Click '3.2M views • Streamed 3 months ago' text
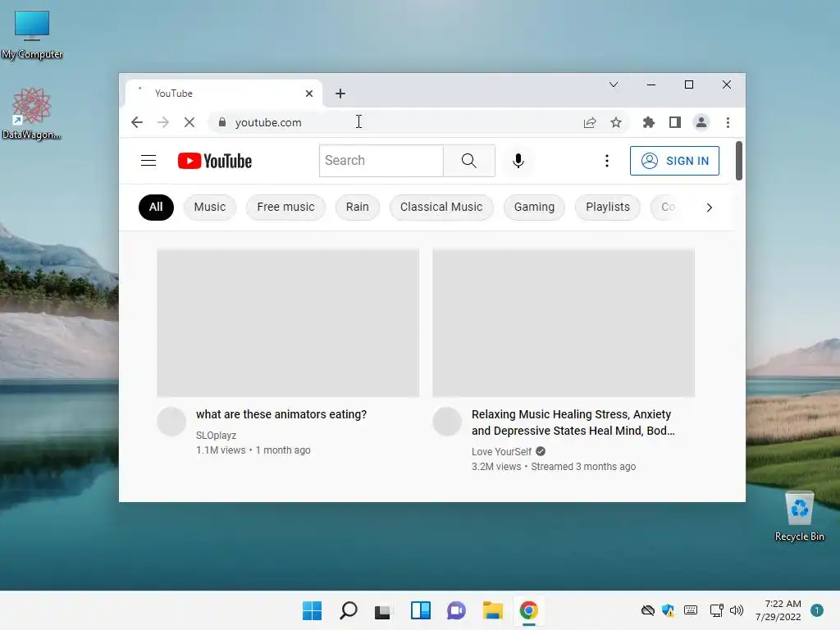Image resolution: width=840 pixels, height=630 pixels. (x=554, y=467)
